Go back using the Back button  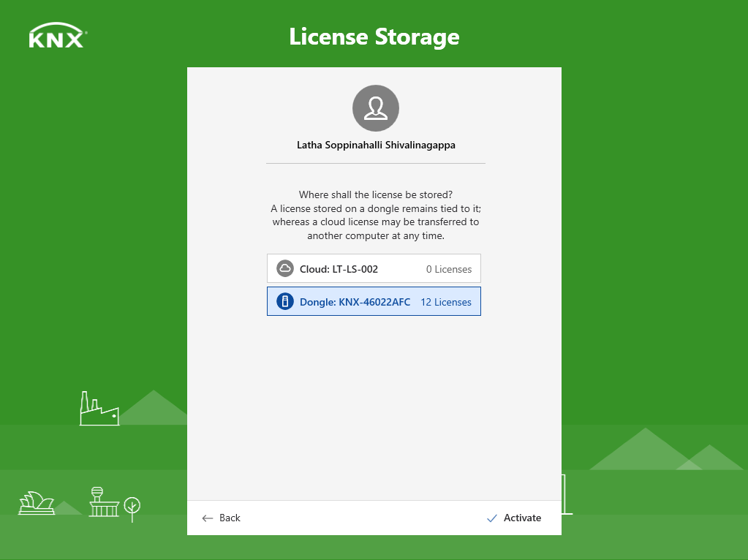point(222,518)
